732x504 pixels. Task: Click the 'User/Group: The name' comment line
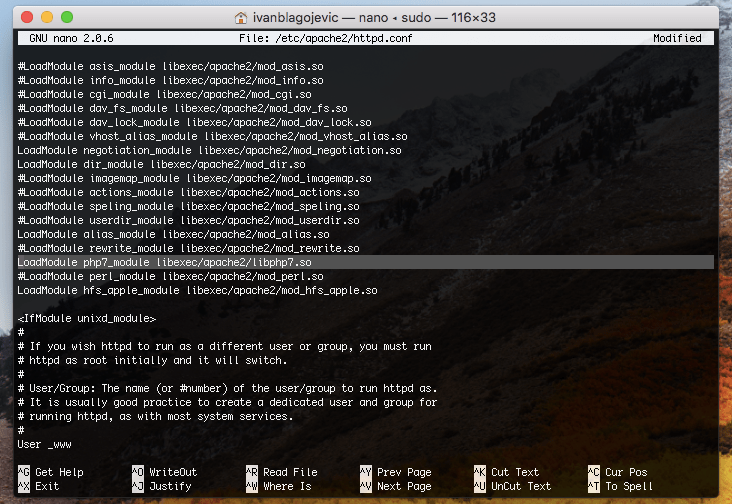coord(227,388)
